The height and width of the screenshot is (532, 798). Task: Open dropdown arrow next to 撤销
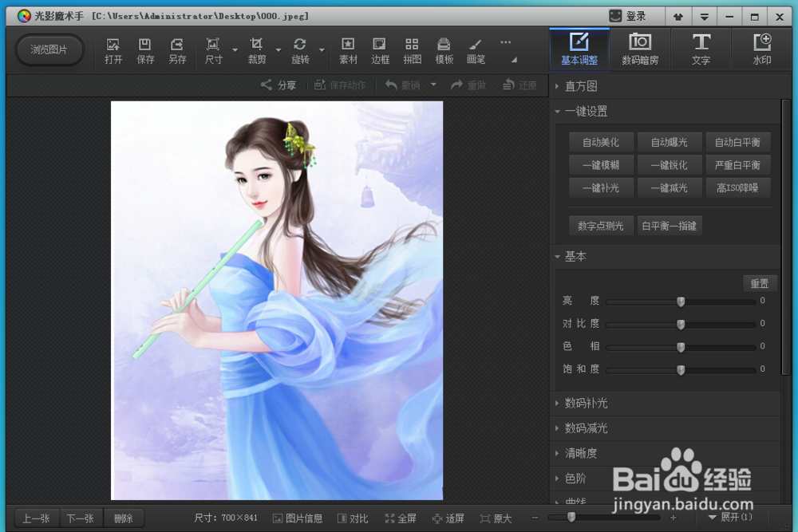[x=433, y=85]
